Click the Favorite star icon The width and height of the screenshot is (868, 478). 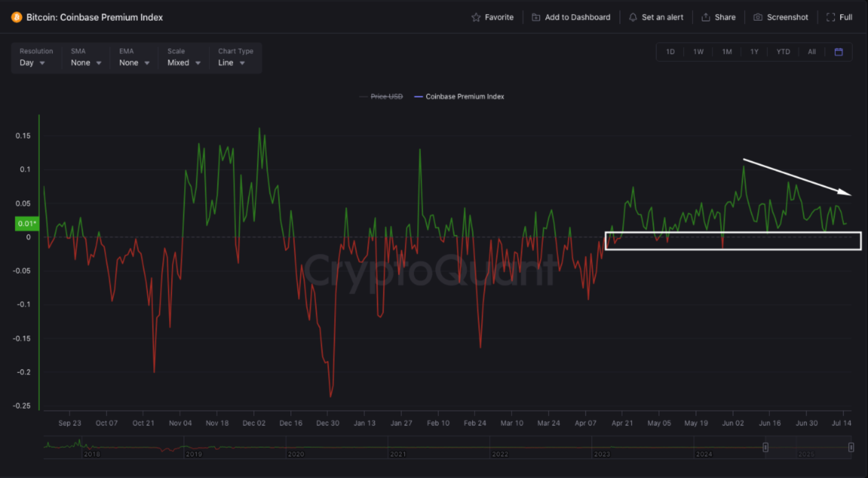pyautogui.click(x=476, y=17)
